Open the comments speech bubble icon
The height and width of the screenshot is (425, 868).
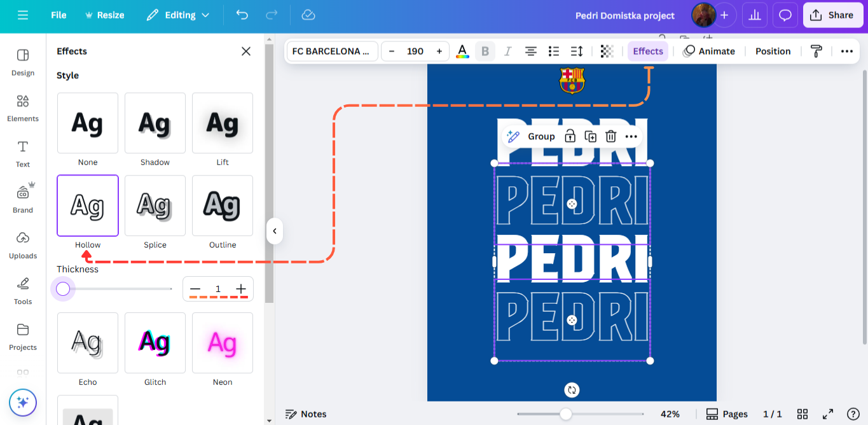(x=785, y=15)
